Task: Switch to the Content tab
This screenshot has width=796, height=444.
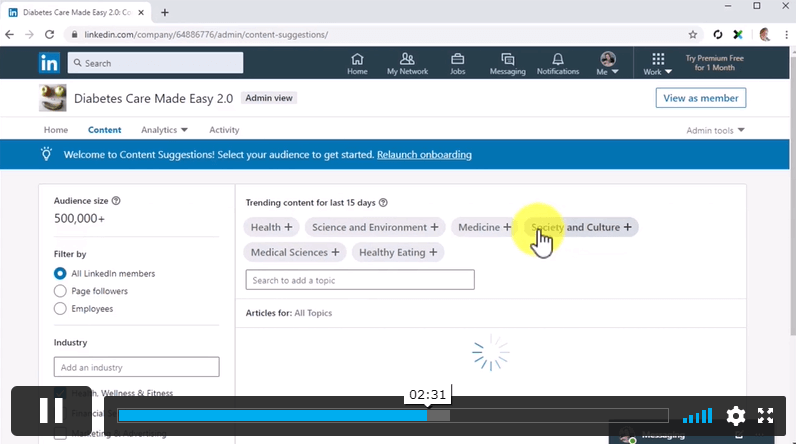Action: [105, 130]
